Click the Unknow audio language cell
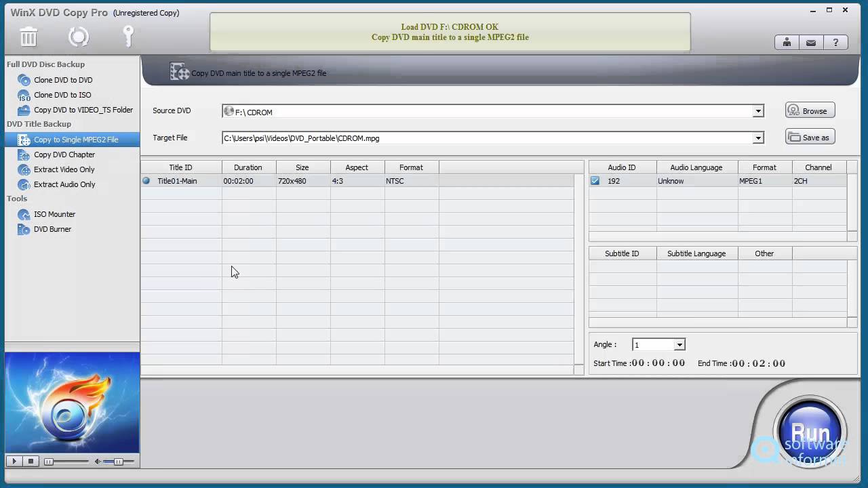 [x=697, y=181]
